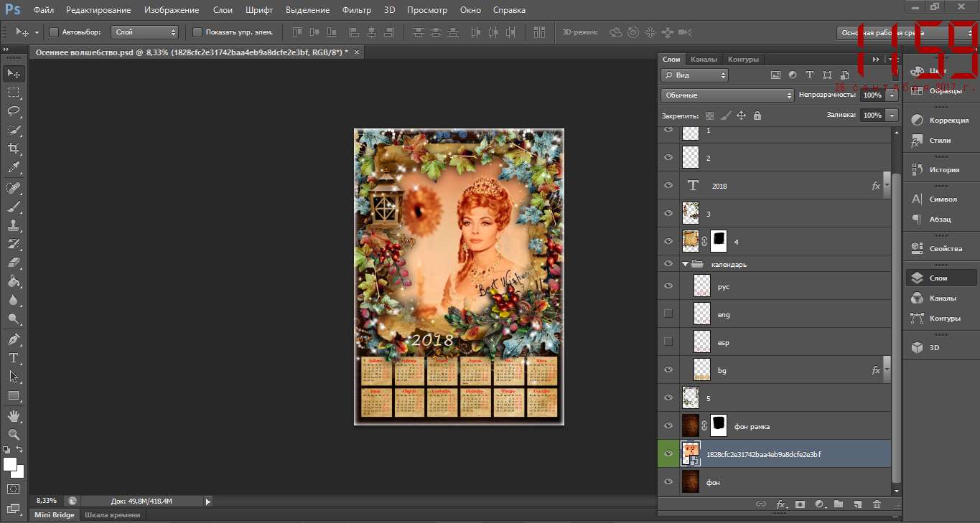Hide the календарь group
This screenshot has width=980, height=523.
tap(668, 264)
